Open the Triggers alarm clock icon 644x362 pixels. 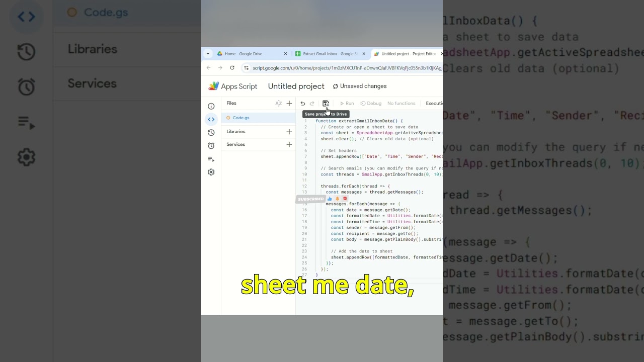(211, 146)
